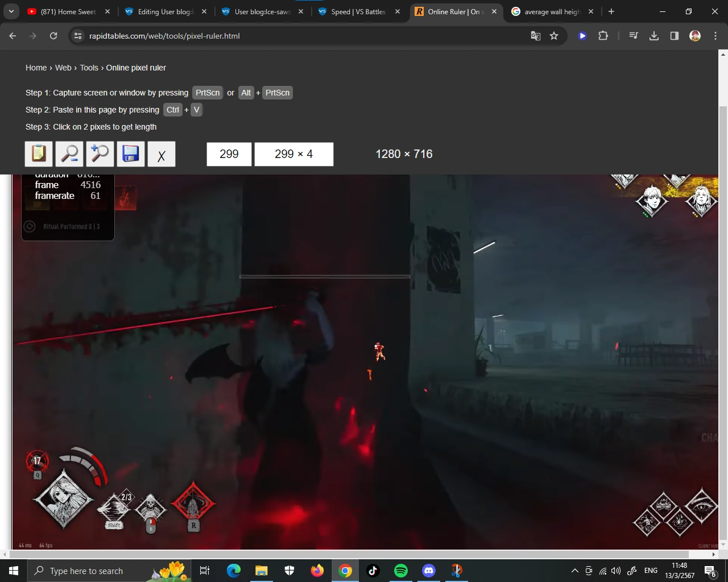Close the average wall height tab
Viewport: 728px width, 582px height.
[591, 11]
